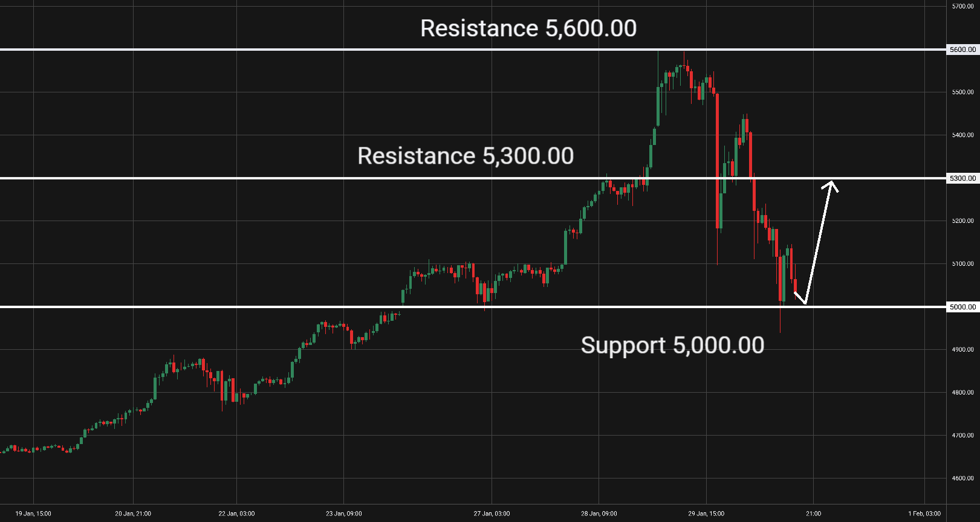Click the 5200.00 price scale label
The width and height of the screenshot is (980, 522).
[x=962, y=221]
